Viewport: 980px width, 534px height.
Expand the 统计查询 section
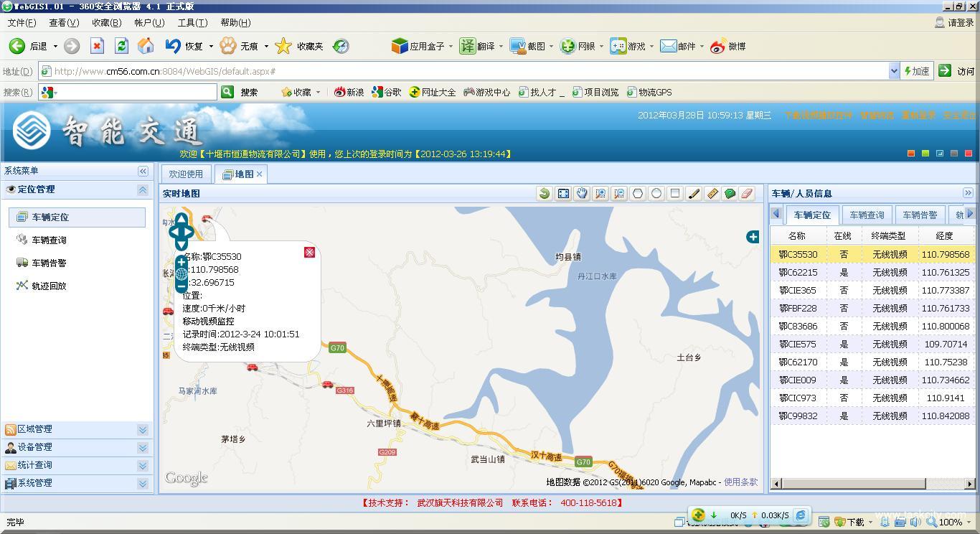pyautogui.click(x=143, y=465)
